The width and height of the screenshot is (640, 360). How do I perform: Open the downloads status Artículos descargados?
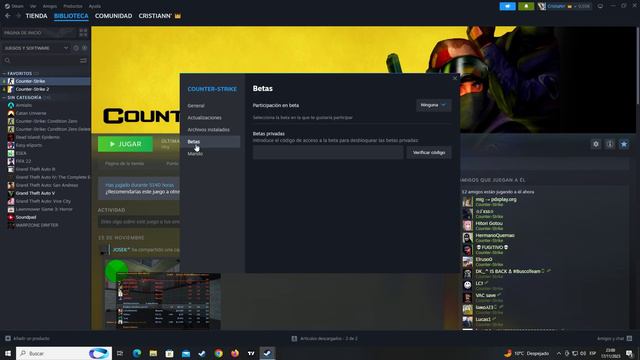[x=325, y=339]
